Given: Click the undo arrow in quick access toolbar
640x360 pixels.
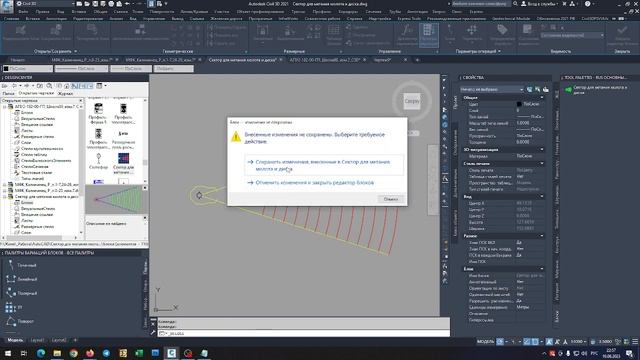Looking at the screenshot, I should click(127, 4).
